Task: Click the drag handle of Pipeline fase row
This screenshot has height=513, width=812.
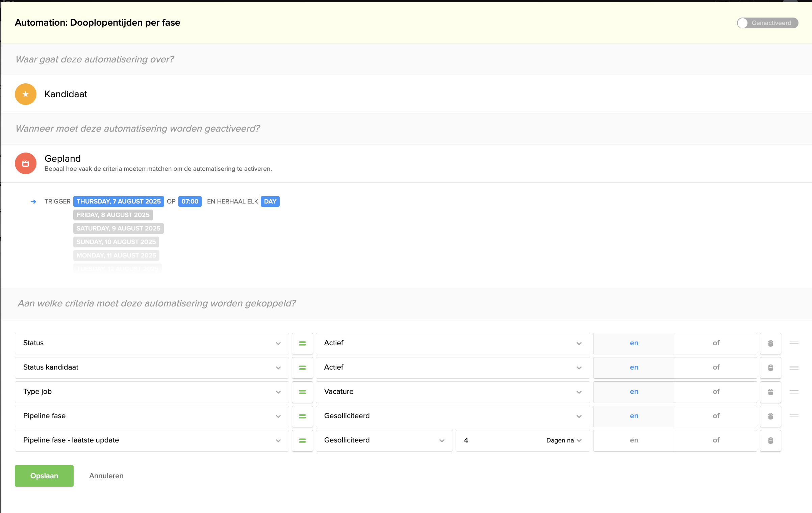Action: coord(794,416)
